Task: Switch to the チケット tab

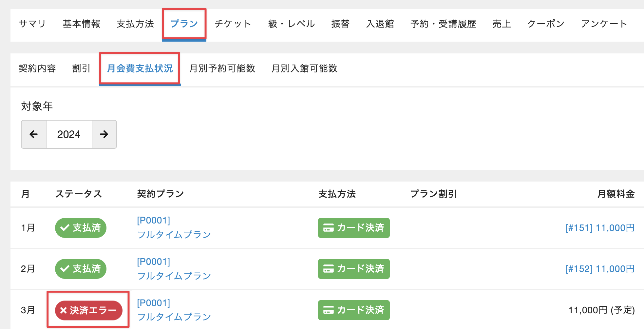Action: click(x=233, y=24)
